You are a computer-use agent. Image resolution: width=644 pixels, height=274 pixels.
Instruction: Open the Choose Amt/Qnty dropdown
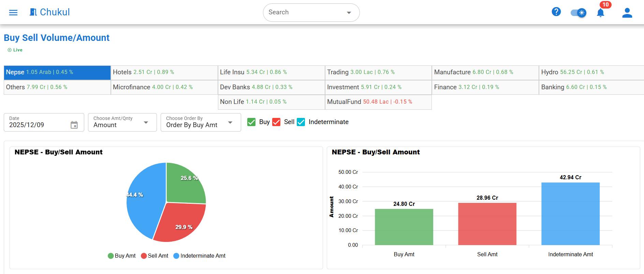122,122
